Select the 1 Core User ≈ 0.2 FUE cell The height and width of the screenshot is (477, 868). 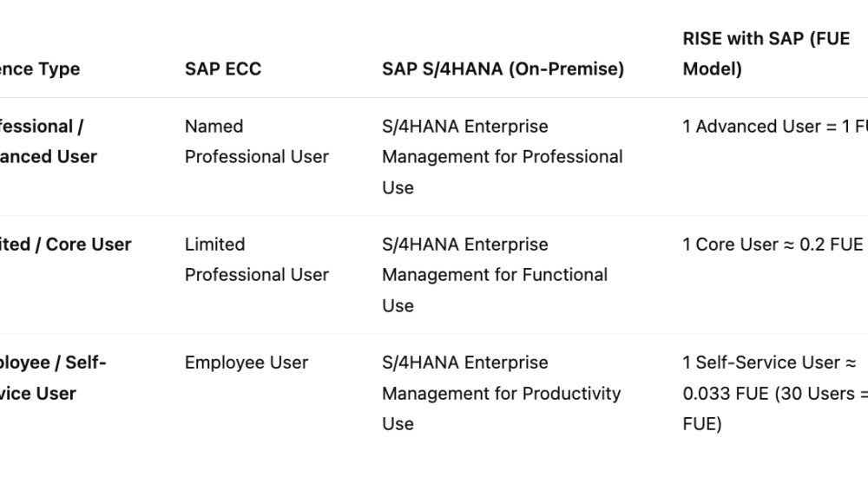(773, 245)
